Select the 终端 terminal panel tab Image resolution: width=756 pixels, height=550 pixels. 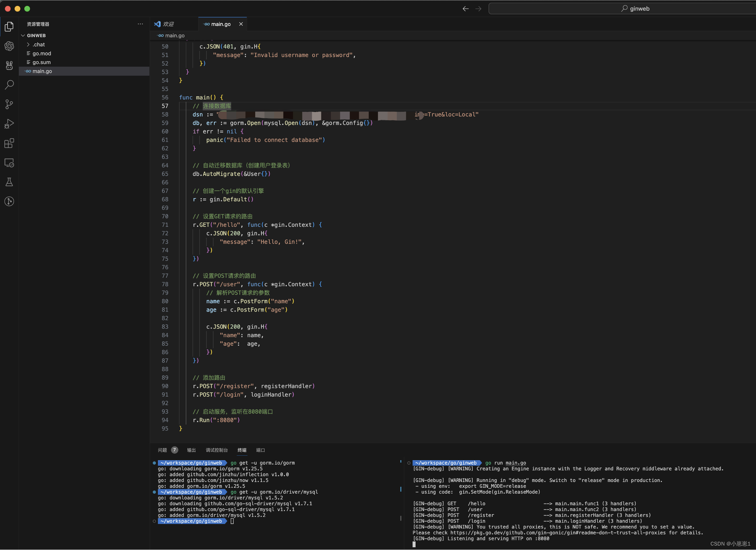point(242,450)
